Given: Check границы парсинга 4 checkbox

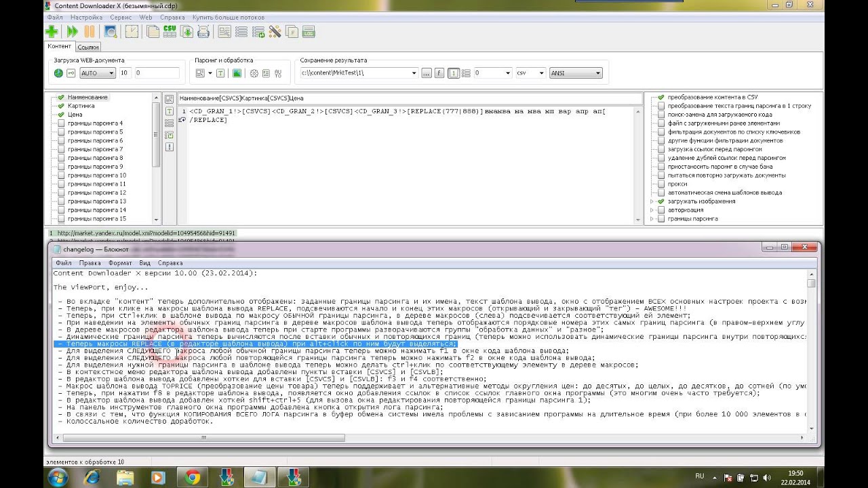Looking at the screenshot, I should [x=61, y=123].
